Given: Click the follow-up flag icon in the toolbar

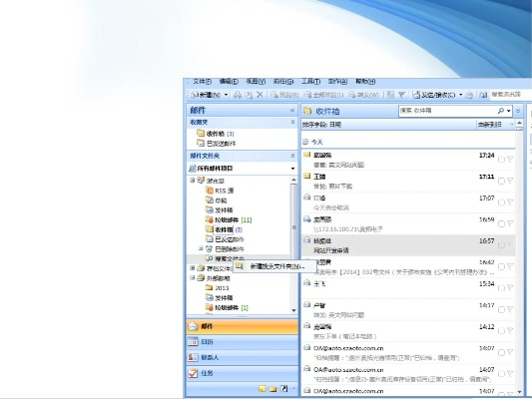Looking at the screenshot, I should click(x=401, y=95).
